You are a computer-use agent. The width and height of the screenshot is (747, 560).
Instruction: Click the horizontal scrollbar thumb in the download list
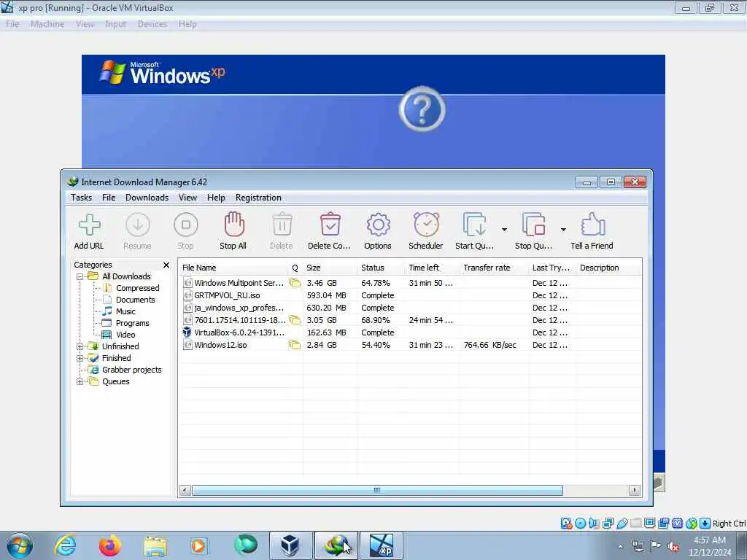coord(377,490)
